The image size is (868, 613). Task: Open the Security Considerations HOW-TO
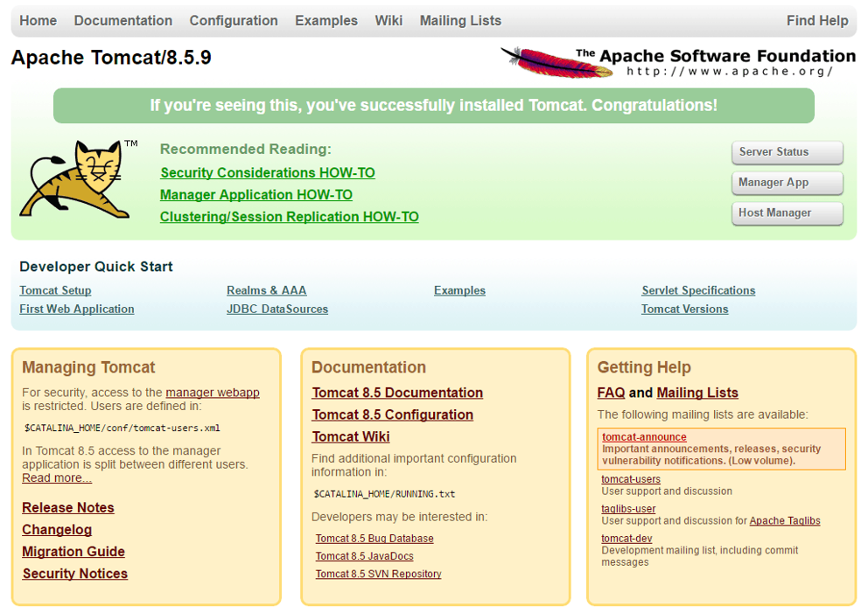point(267,172)
